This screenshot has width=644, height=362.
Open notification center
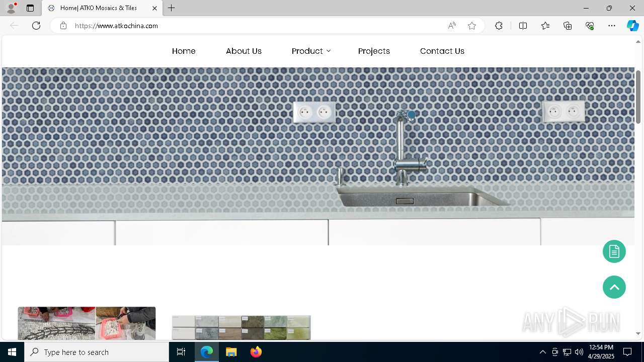point(627,352)
